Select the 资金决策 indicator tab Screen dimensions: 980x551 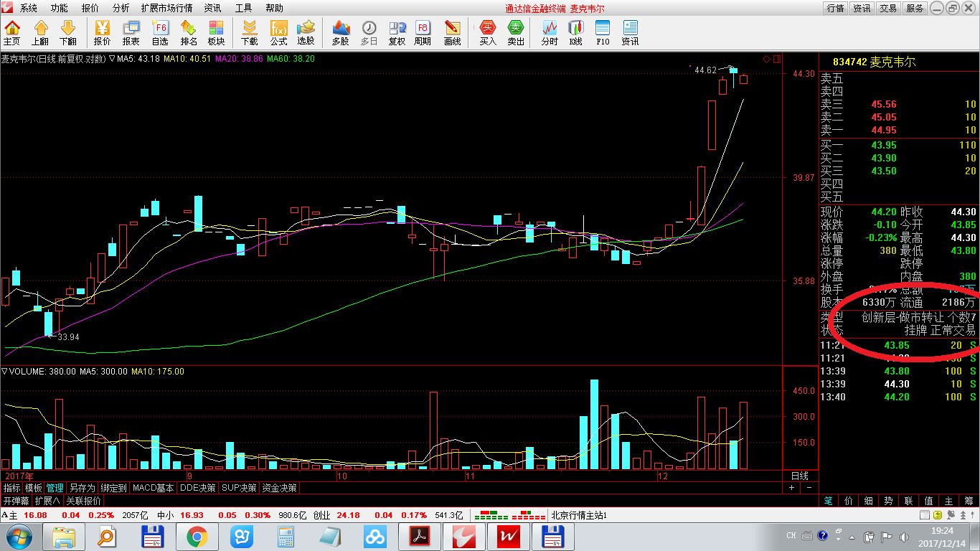point(279,488)
